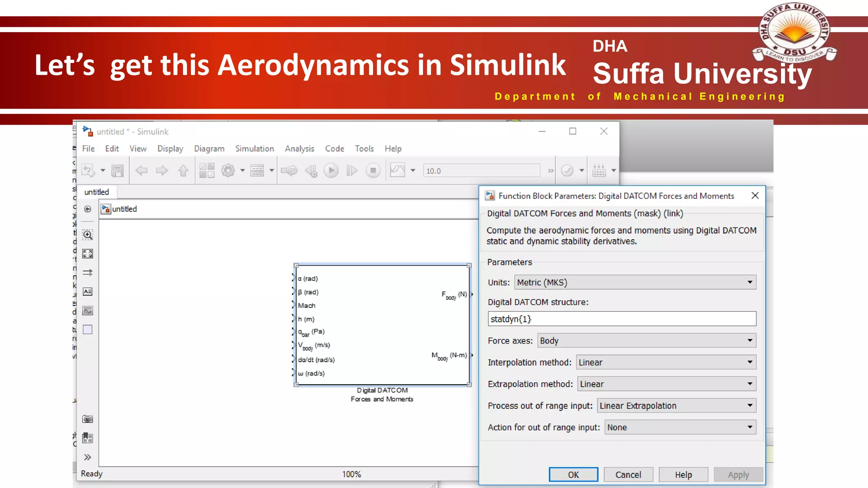Open the File menu
868x488 pixels.
pos(88,149)
